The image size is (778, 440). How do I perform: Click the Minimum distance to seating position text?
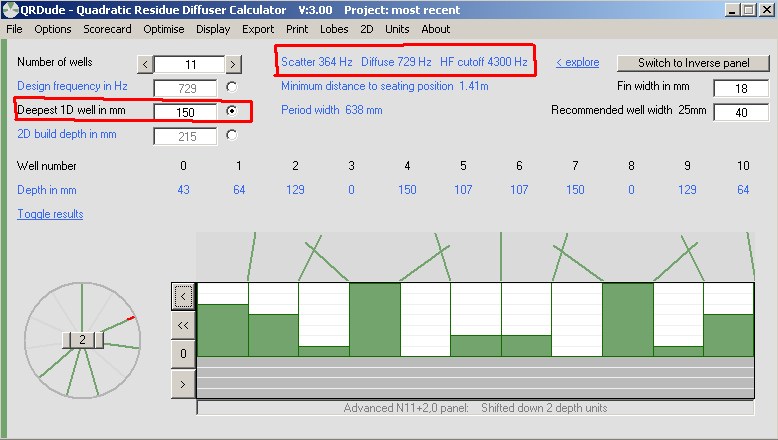click(x=385, y=86)
